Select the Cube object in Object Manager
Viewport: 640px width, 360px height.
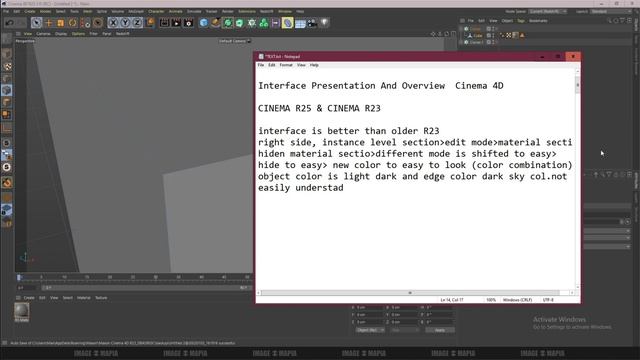(478, 36)
